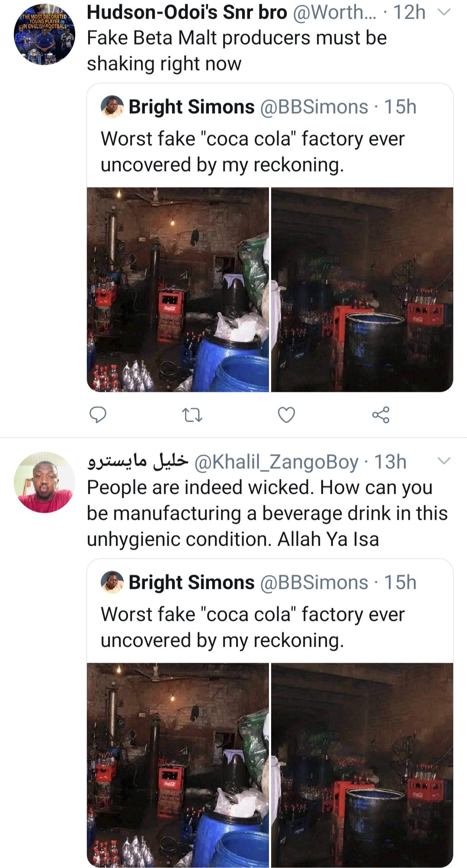This screenshot has height=868, width=467.
Task: View right factory photo in first quoted tweet
Action: tap(362, 289)
